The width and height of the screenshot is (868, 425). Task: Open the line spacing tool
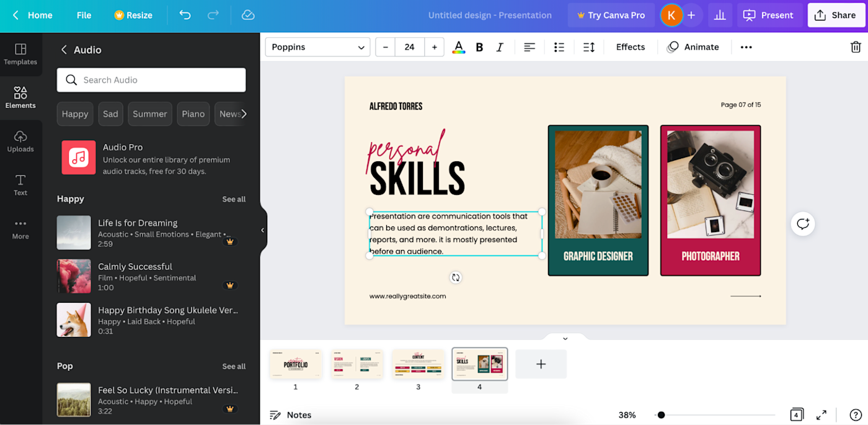click(589, 47)
